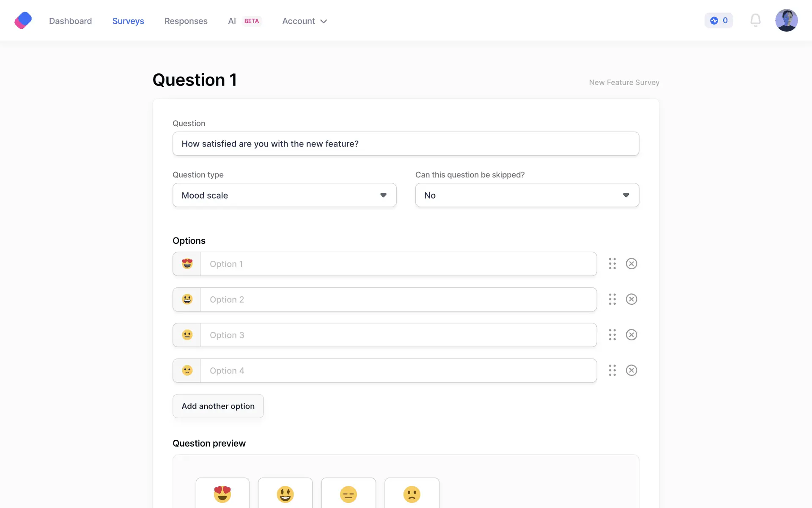The height and width of the screenshot is (508, 812).
Task: Expand the Account menu
Action: point(304,21)
